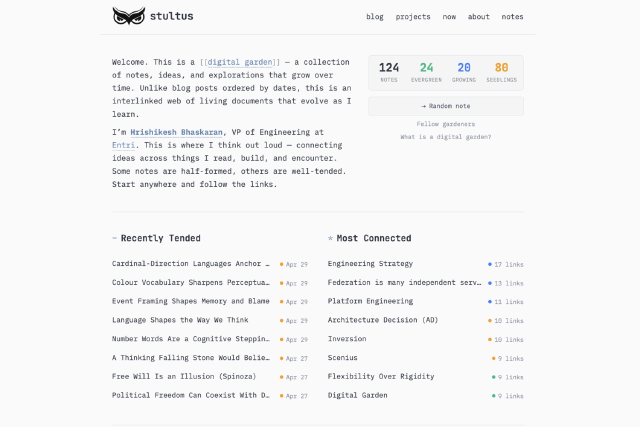This screenshot has height=427, width=640.
Task: Open the now page
Action: 449,17
